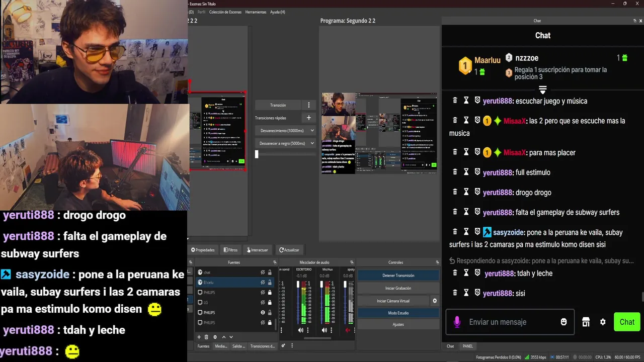The image size is (644, 362).
Task: Click ban shield on yeruti888 "sisi" message
Action: 477,293
